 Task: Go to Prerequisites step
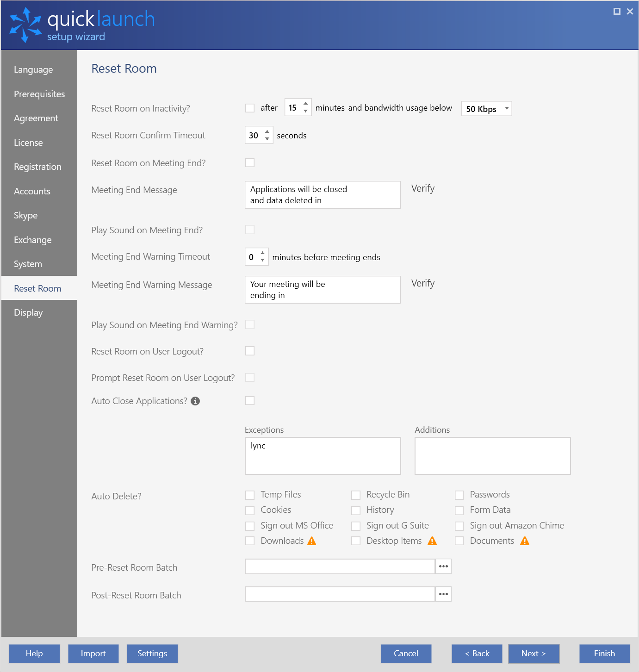click(x=39, y=94)
